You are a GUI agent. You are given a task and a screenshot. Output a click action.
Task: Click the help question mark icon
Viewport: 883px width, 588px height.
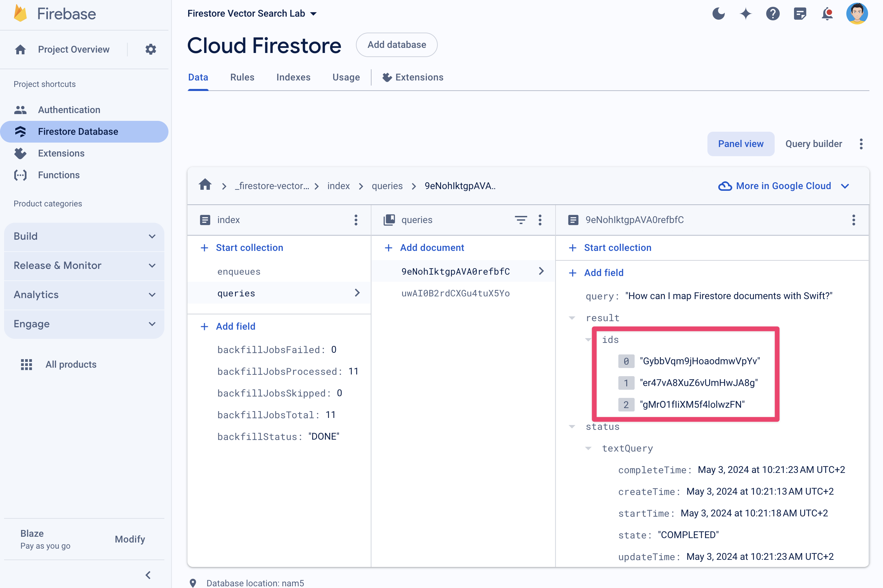pyautogui.click(x=773, y=13)
